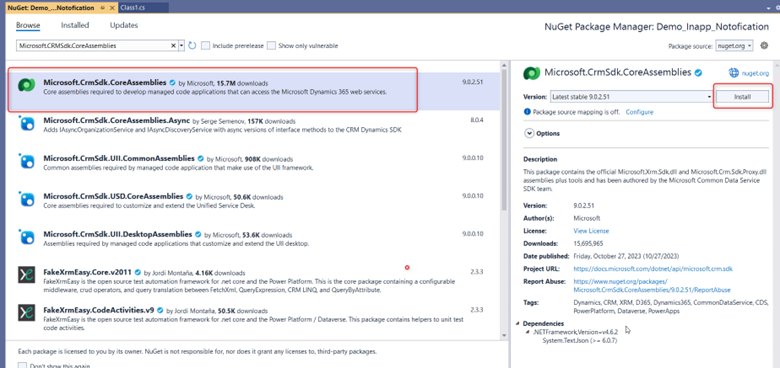Screen dimensions: 780x368
Task: Click verified badge beside UII.DesktopAssemblies
Action: pos(198,234)
